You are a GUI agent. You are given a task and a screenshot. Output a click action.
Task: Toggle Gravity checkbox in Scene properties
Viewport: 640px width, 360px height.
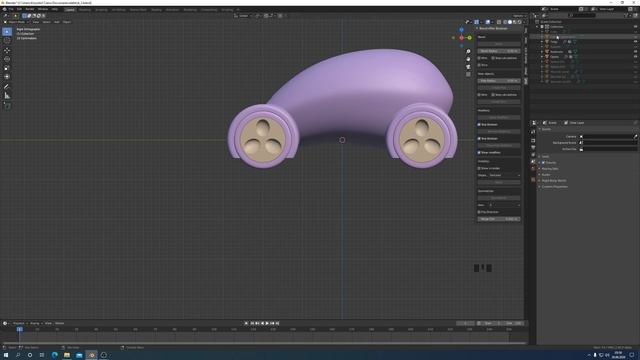(x=543, y=162)
